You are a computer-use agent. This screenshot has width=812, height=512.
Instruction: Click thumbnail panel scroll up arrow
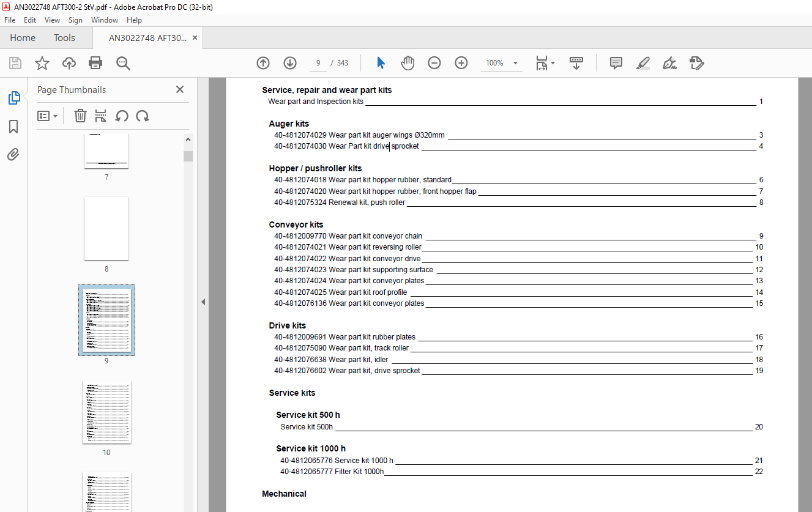pyautogui.click(x=188, y=140)
